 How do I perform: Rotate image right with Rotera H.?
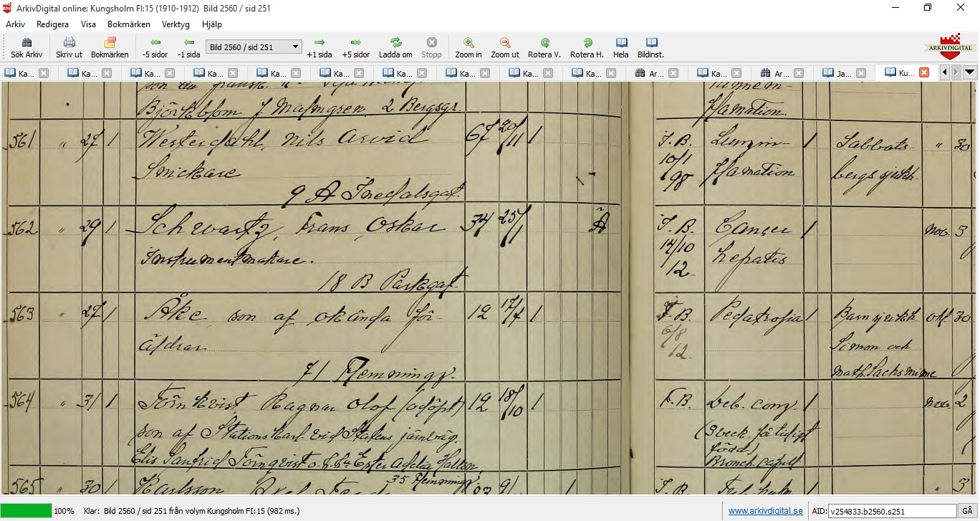click(x=587, y=47)
